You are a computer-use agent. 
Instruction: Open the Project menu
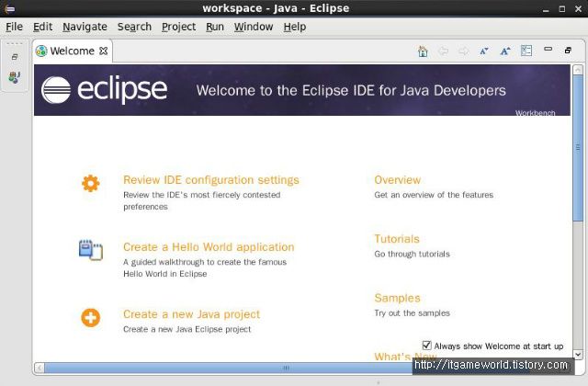[178, 27]
